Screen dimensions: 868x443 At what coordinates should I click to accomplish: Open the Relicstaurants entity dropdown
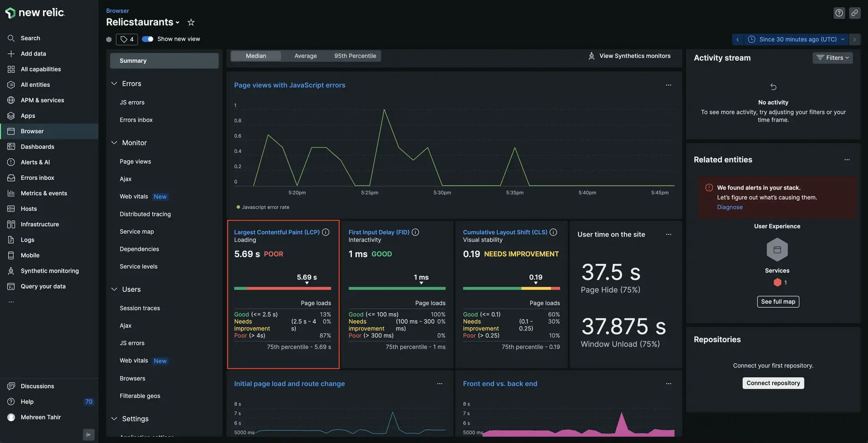point(178,23)
